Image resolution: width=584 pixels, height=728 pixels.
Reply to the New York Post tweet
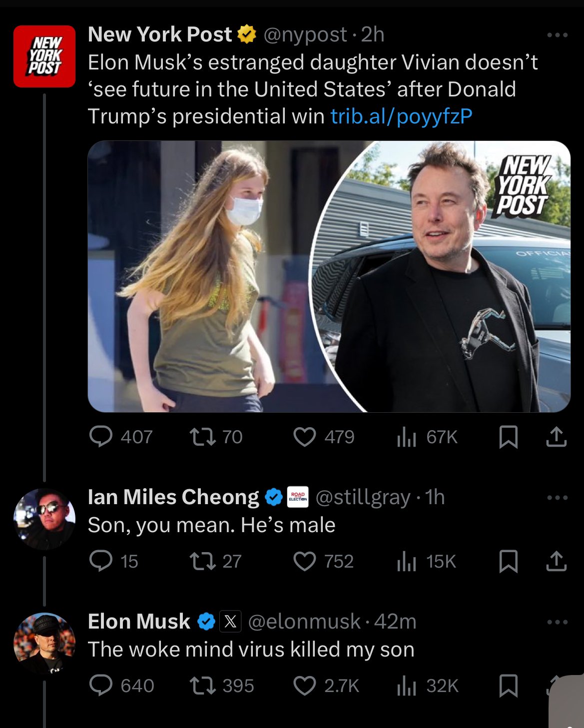point(100,436)
